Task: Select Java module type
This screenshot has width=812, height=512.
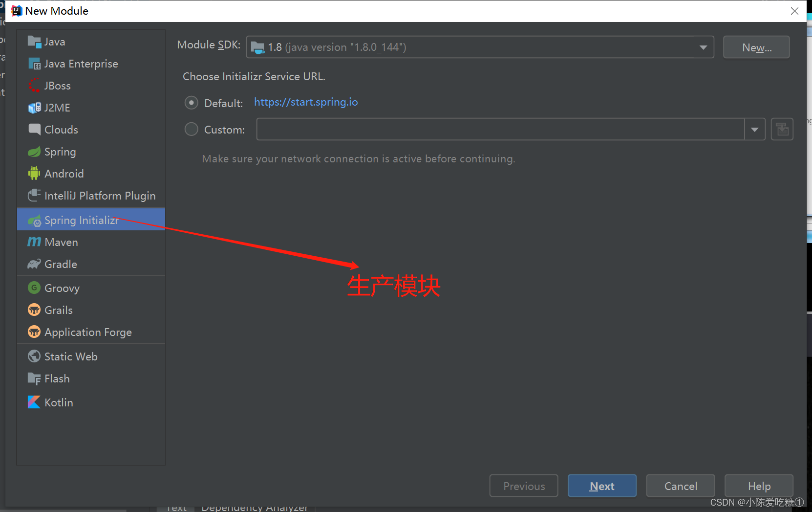Action: (x=91, y=42)
